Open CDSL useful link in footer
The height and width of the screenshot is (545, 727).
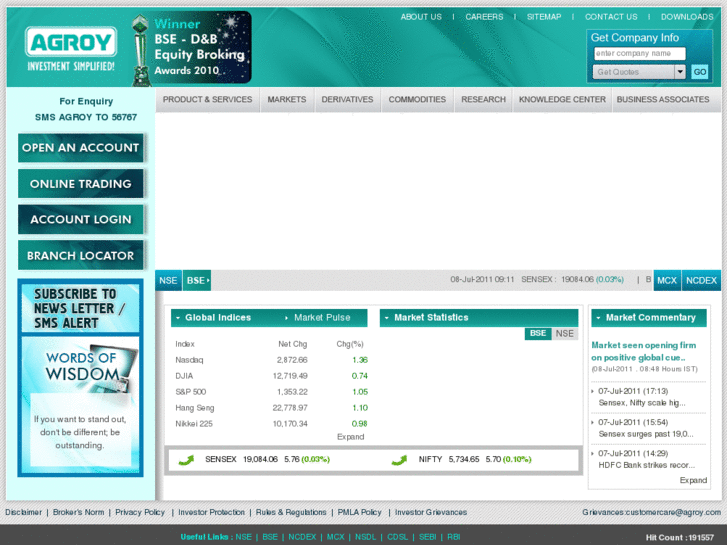point(397,537)
